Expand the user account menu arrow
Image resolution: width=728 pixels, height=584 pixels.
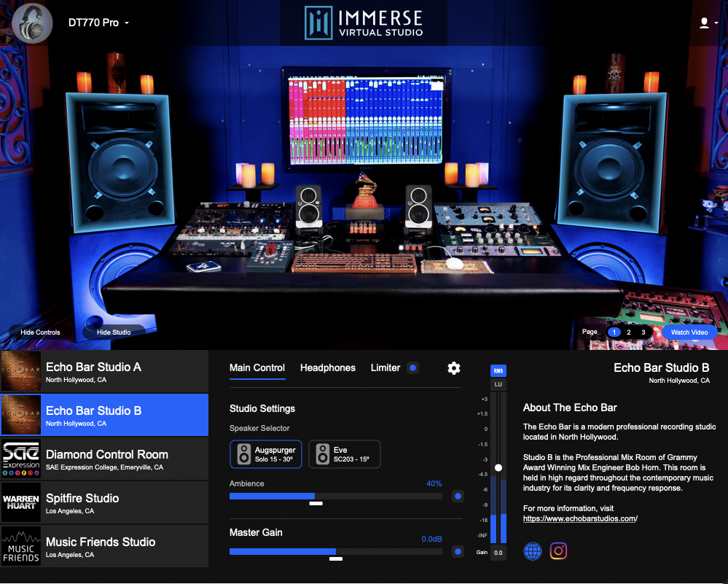point(716,23)
